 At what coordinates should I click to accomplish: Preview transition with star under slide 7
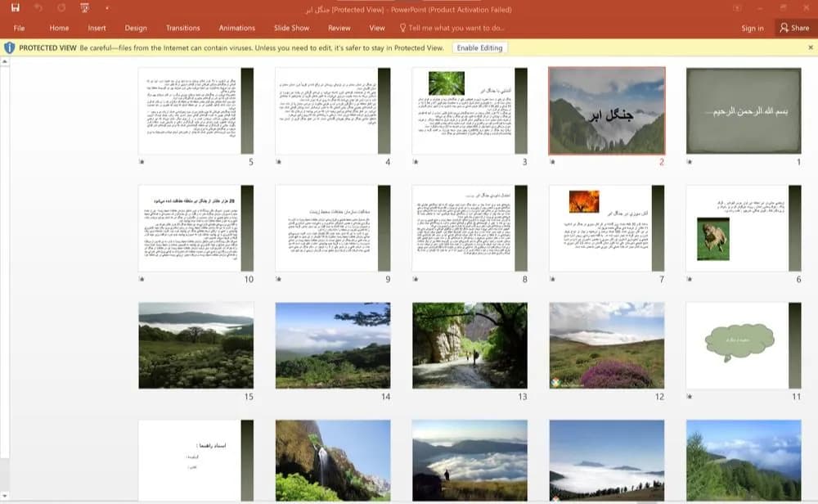pyautogui.click(x=552, y=279)
